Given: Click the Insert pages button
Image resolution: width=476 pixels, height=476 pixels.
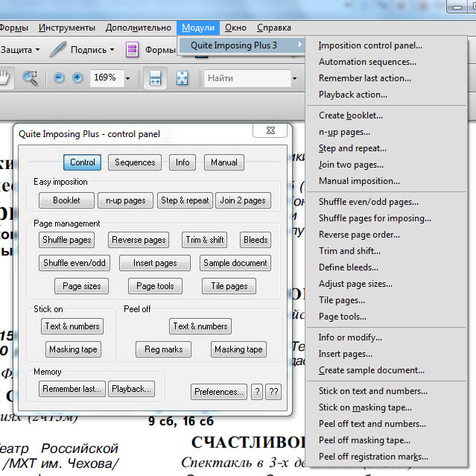Looking at the screenshot, I should pyautogui.click(x=155, y=263).
